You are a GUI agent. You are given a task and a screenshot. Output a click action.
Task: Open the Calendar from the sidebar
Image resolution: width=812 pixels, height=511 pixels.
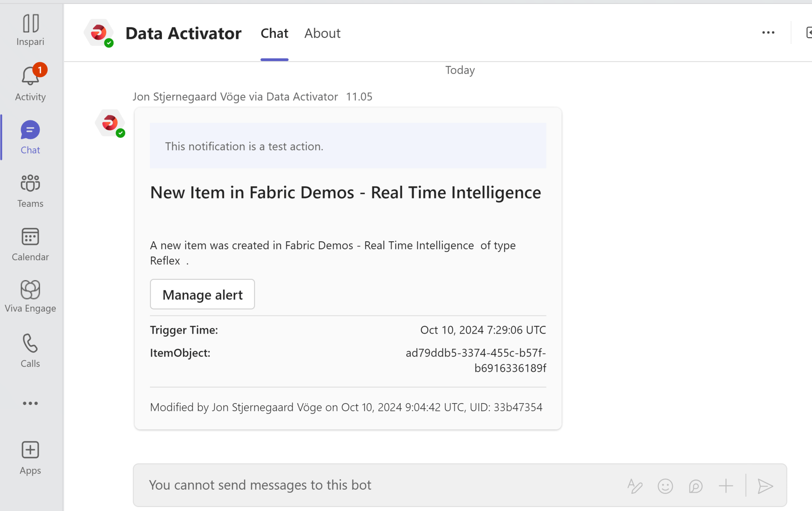pyautogui.click(x=30, y=243)
